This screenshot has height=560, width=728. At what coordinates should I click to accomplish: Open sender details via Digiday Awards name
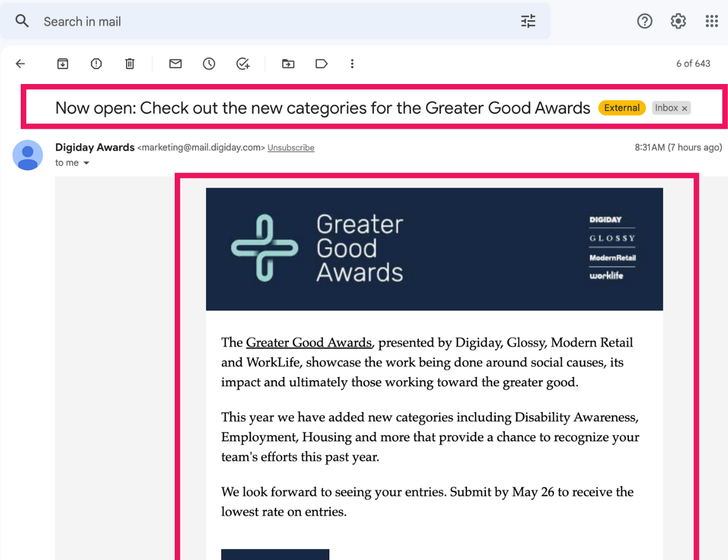[x=95, y=147]
